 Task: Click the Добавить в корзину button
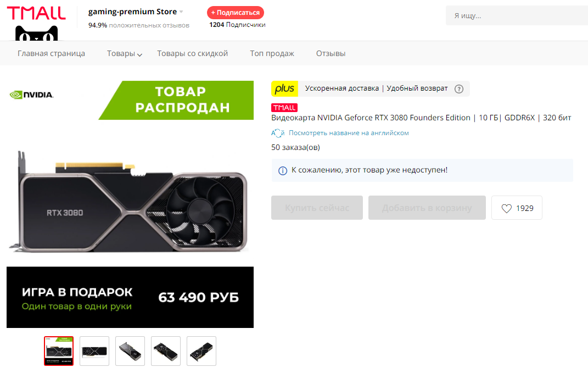(427, 208)
